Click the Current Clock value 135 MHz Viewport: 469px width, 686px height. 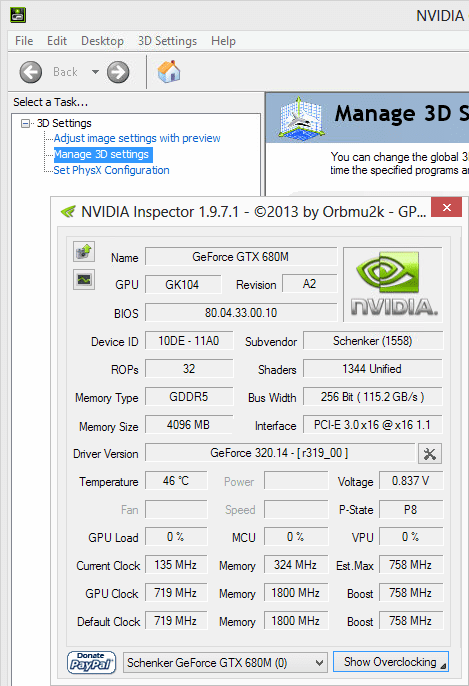coord(176,565)
